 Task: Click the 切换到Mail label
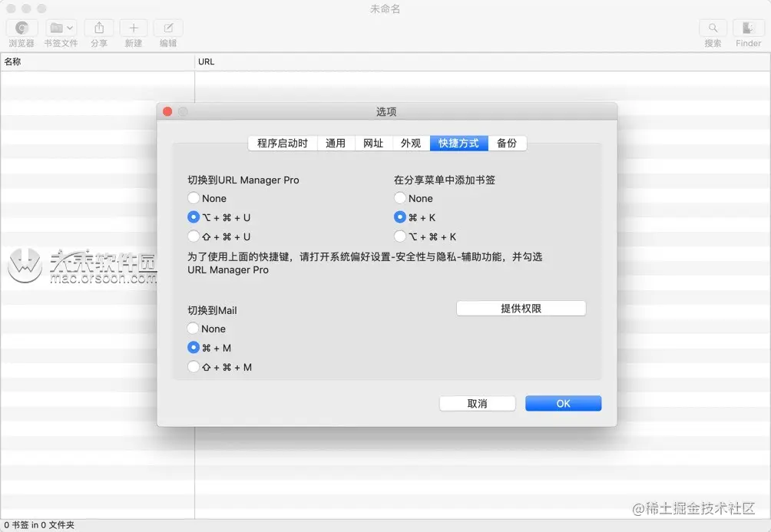(212, 310)
